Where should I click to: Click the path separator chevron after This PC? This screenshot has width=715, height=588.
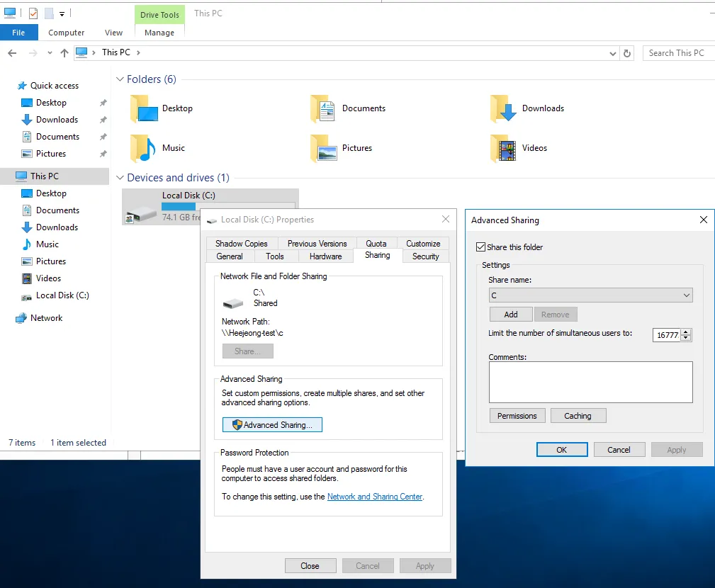coord(138,53)
